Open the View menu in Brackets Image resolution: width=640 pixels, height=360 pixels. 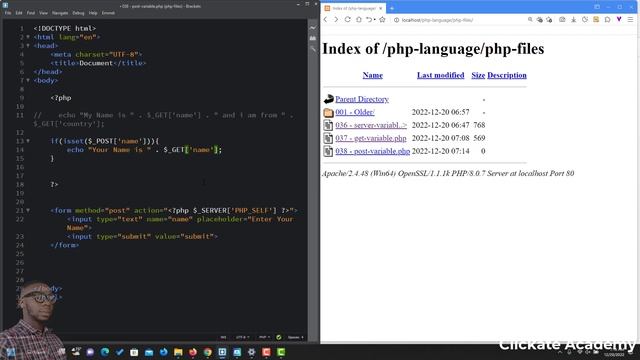pyautogui.click(x=43, y=13)
